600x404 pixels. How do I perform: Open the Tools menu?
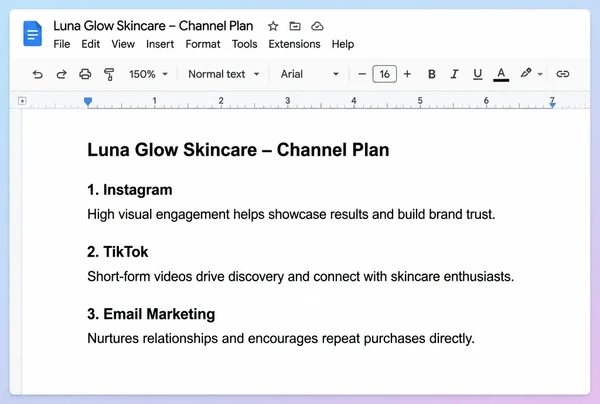[x=245, y=44]
